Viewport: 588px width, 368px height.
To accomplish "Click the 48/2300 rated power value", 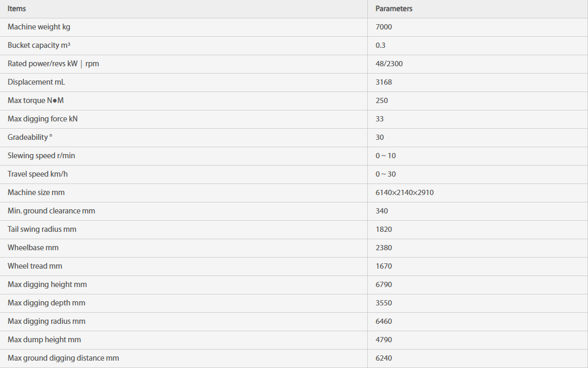I will coord(389,64).
